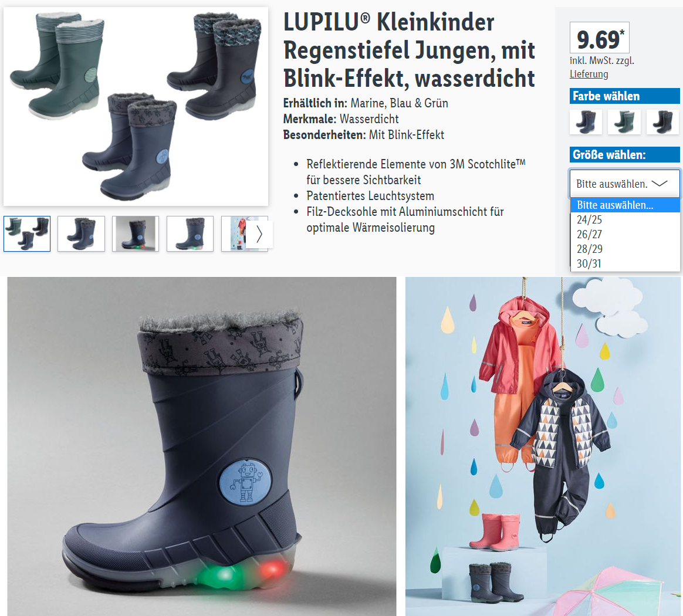This screenshot has height=616, width=683.
Task: Select the second thumbnail of navy boot pair
Action: coord(81,234)
